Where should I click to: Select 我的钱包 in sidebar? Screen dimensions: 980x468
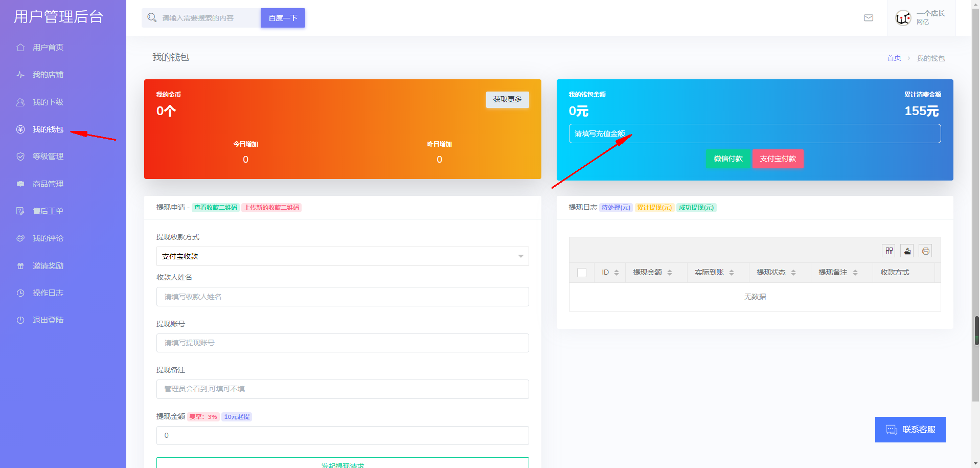[48, 129]
